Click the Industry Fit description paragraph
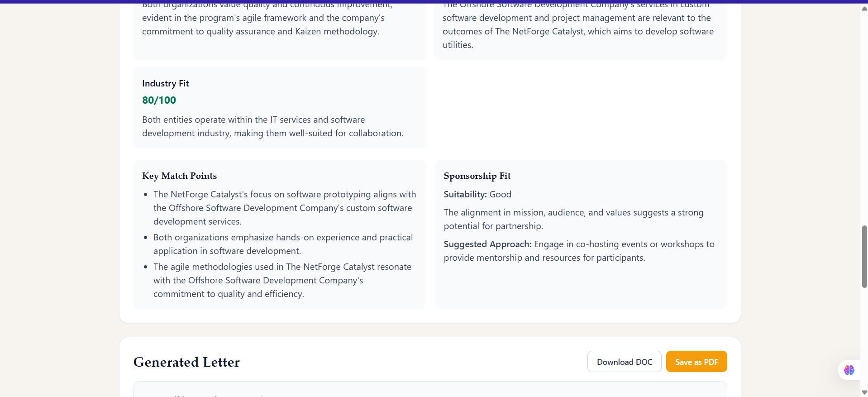 [x=272, y=126]
